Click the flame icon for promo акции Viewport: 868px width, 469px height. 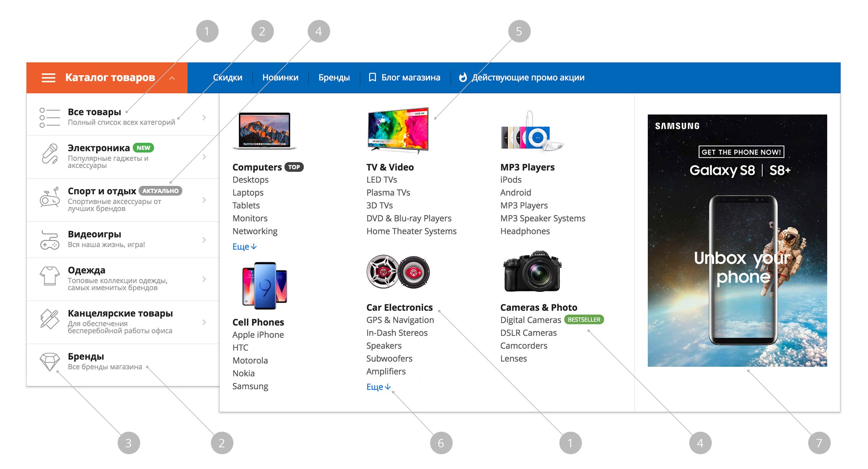point(463,77)
